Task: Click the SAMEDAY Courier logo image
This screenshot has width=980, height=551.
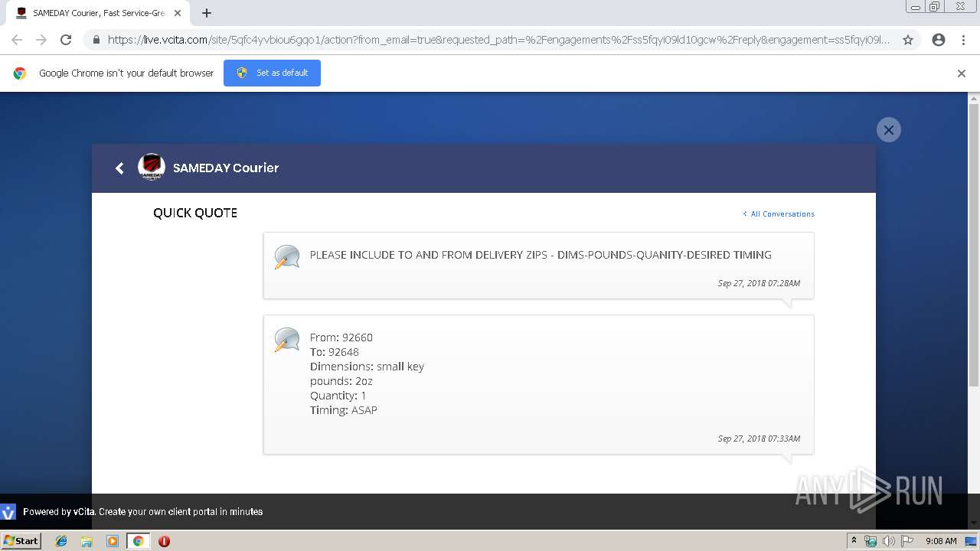Action: (x=152, y=168)
